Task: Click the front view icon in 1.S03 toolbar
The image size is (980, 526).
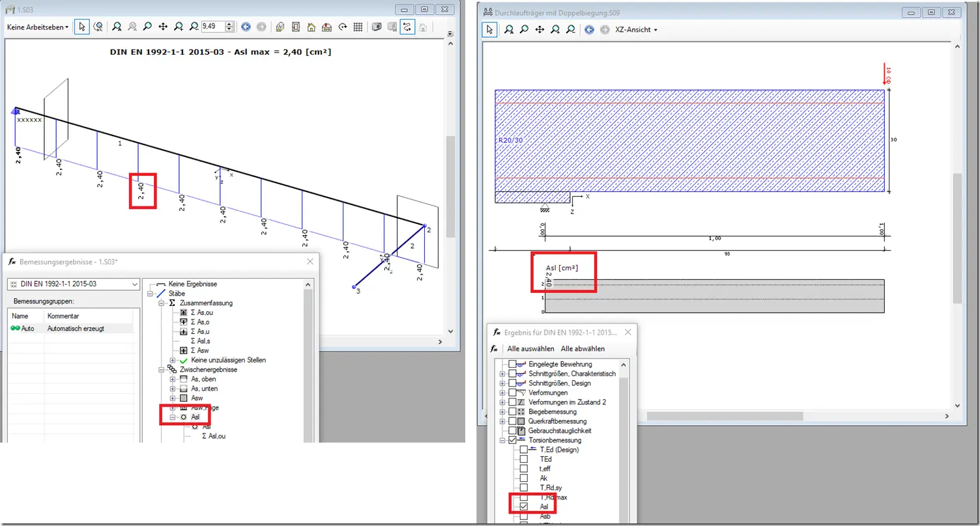Action: pyautogui.click(x=296, y=27)
